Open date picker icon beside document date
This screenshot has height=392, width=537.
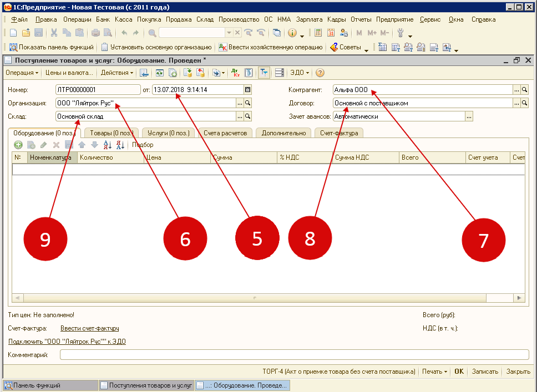click(x=247, y=89)
